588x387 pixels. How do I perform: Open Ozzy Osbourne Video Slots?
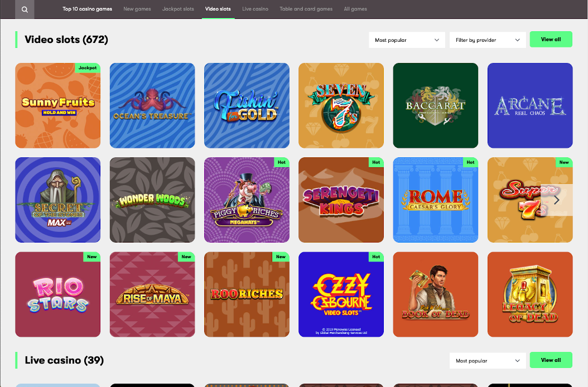coord(341,294)
